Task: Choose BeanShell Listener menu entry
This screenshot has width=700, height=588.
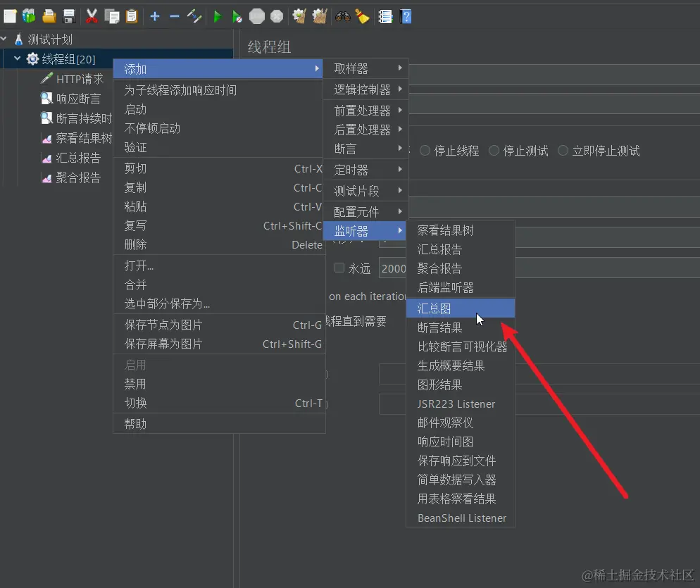Action: point(461,518)
